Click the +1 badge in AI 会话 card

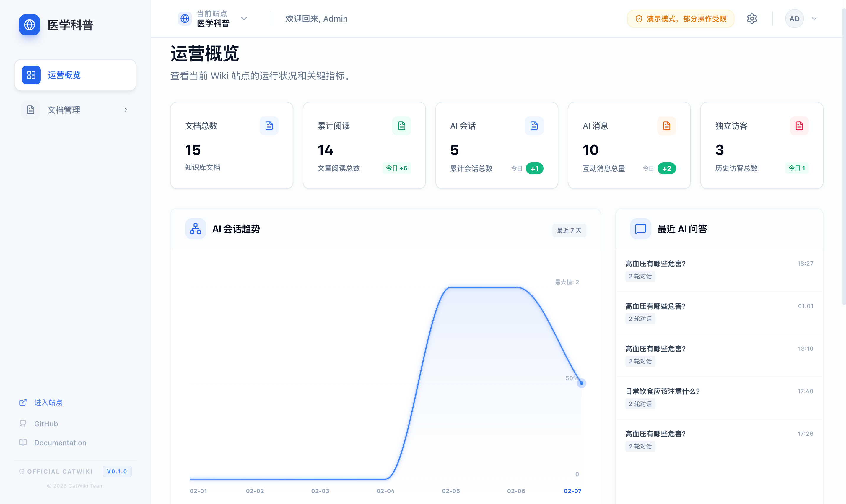tap(535, 168)
